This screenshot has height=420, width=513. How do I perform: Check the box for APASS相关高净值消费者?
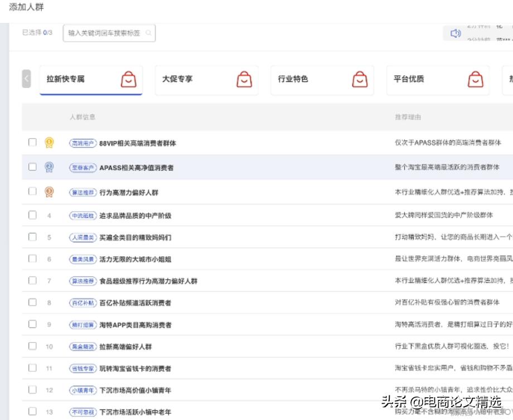(32, 166)
